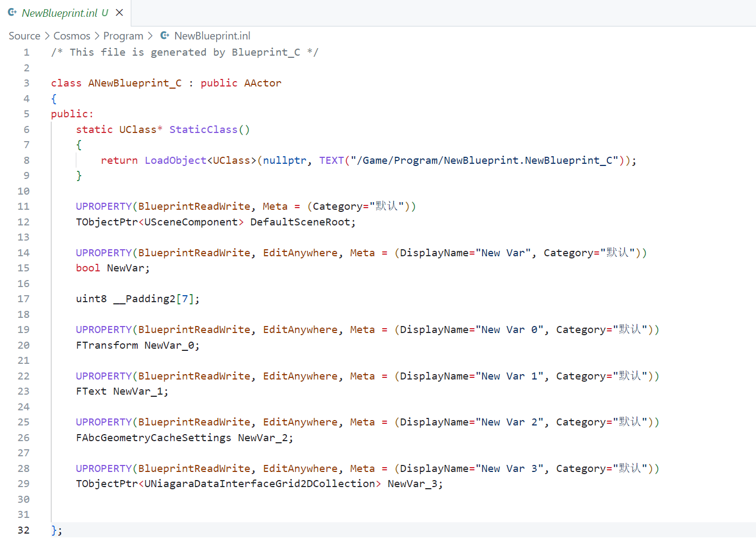756x539 pixels.
Task: Click closing brace on line 32
Action: coord(54,530)
